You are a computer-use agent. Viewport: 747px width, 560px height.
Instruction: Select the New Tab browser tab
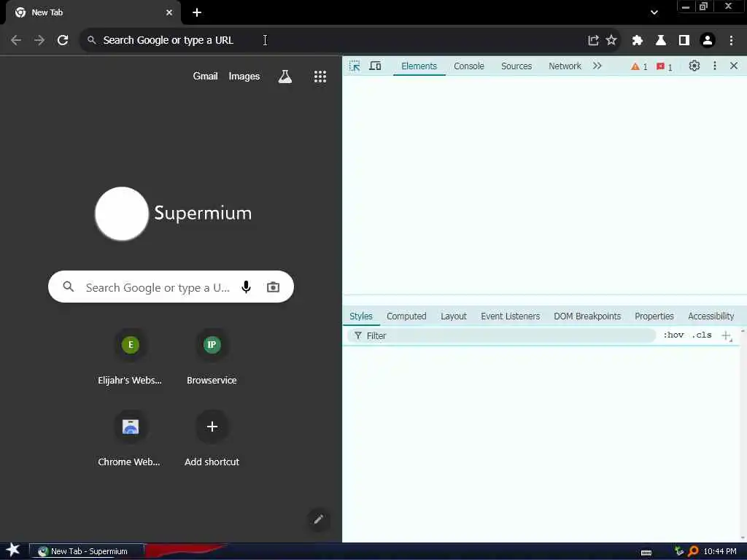coord(93,12)
